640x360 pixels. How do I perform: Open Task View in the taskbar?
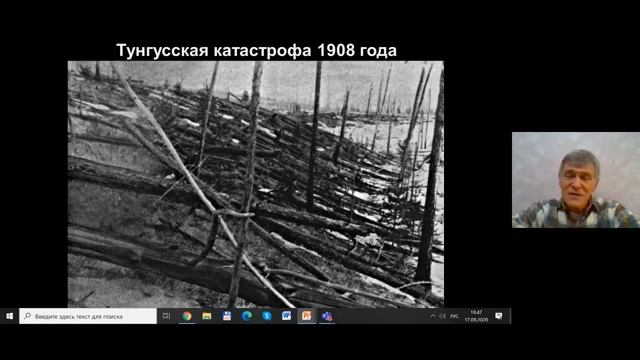tap(166, 316)
